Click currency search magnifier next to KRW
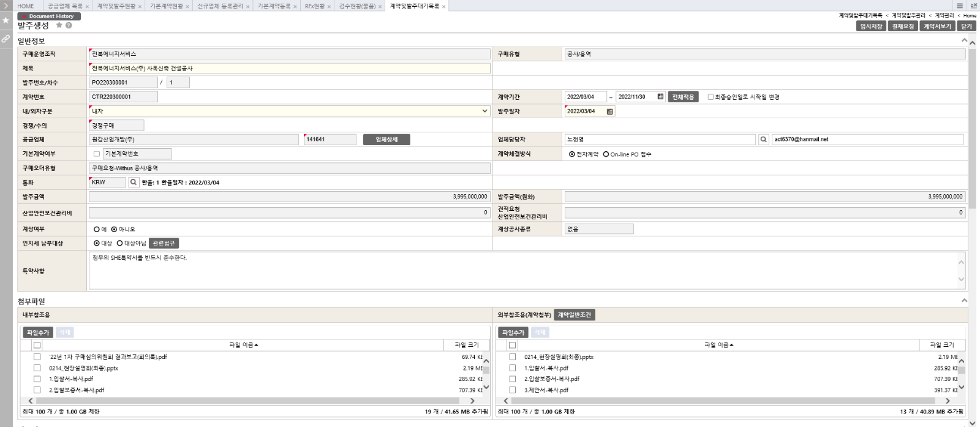Image resolution: width=980 pixels, height=427 pixels. tap(133, 183)
